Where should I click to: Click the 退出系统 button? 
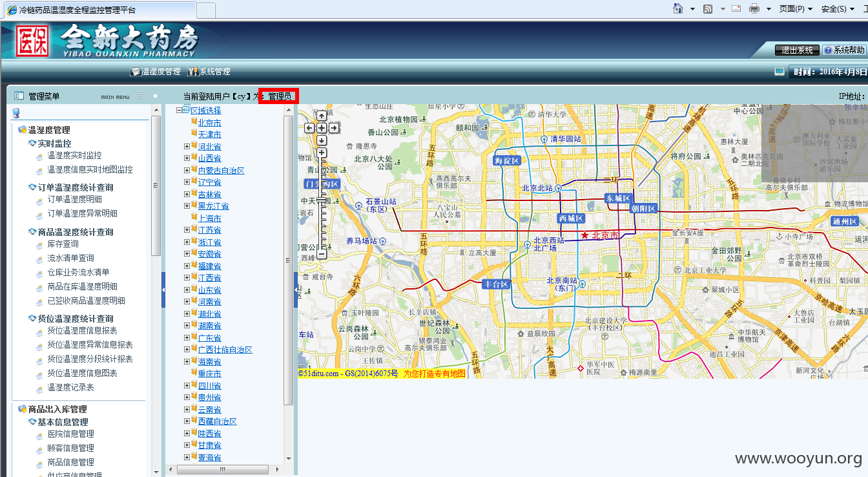coord(797,50)
